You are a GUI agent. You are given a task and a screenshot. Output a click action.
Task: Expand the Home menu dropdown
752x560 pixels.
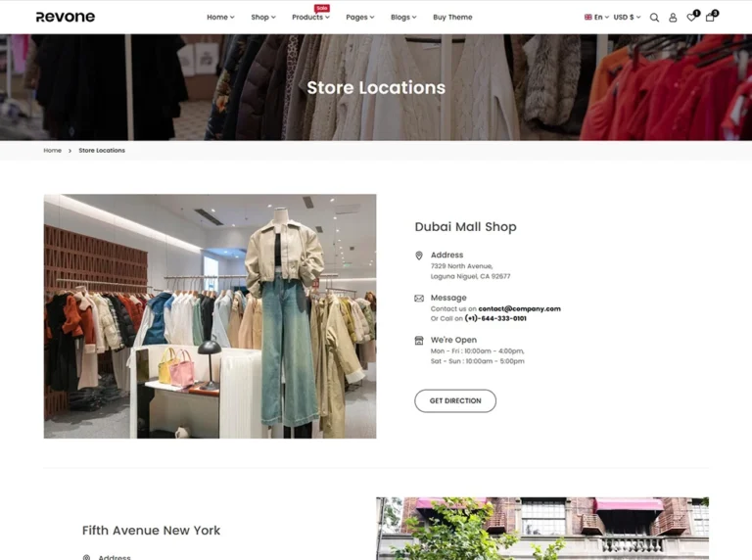point(220,18)
